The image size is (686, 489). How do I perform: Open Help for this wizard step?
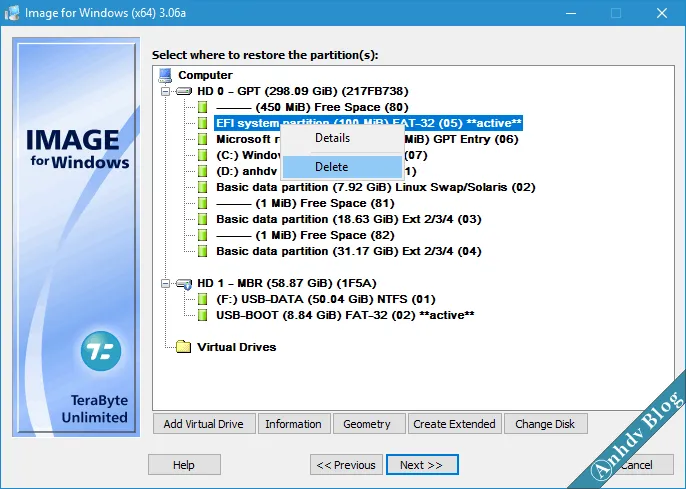pos(184,465)
